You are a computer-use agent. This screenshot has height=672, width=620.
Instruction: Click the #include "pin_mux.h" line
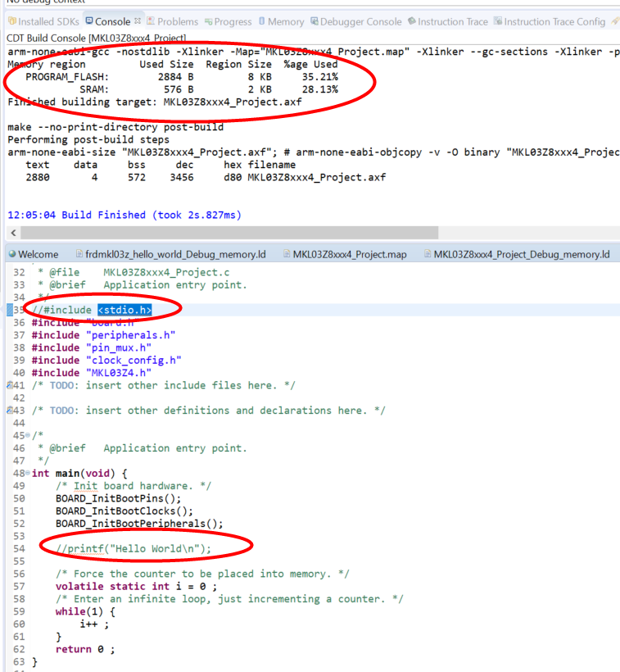pos(91,347)
